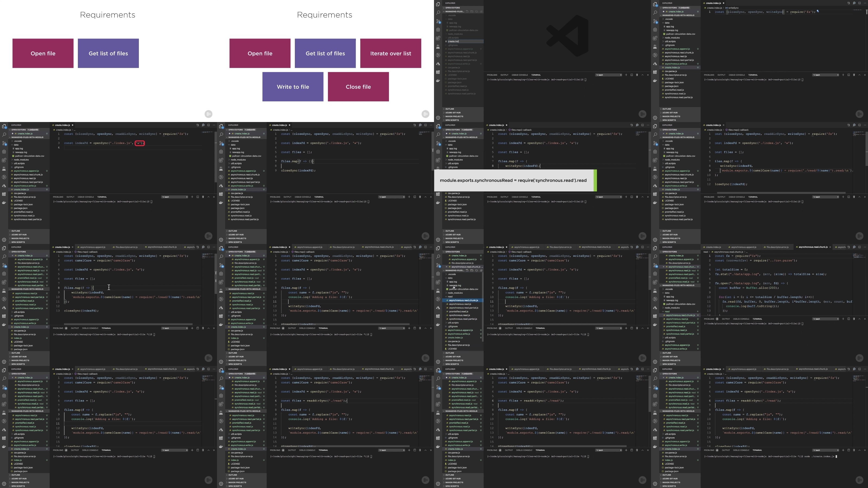
Task: Collapse all folders icon in VS Code logo frame
Action: coord(481,11)
